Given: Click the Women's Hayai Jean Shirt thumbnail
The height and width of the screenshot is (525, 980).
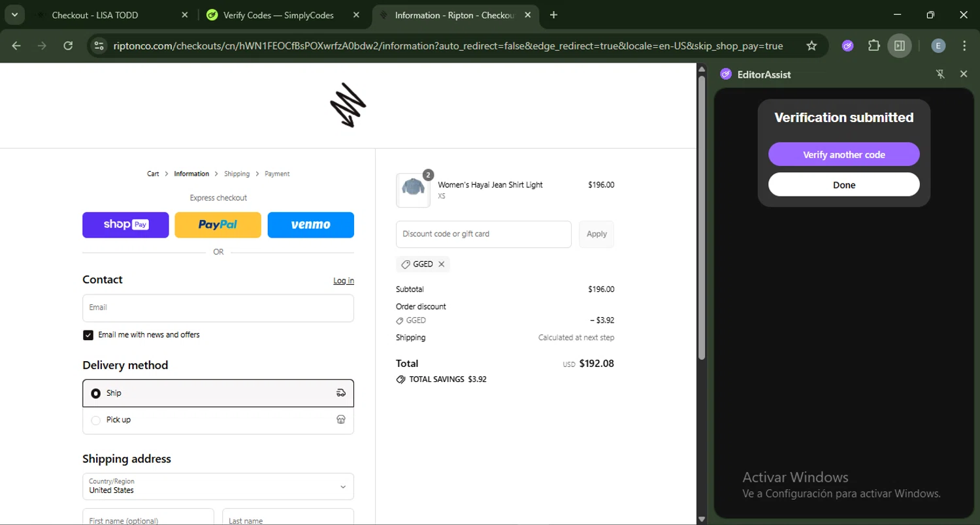Looking at the screenshot, I should coord(413,190).
